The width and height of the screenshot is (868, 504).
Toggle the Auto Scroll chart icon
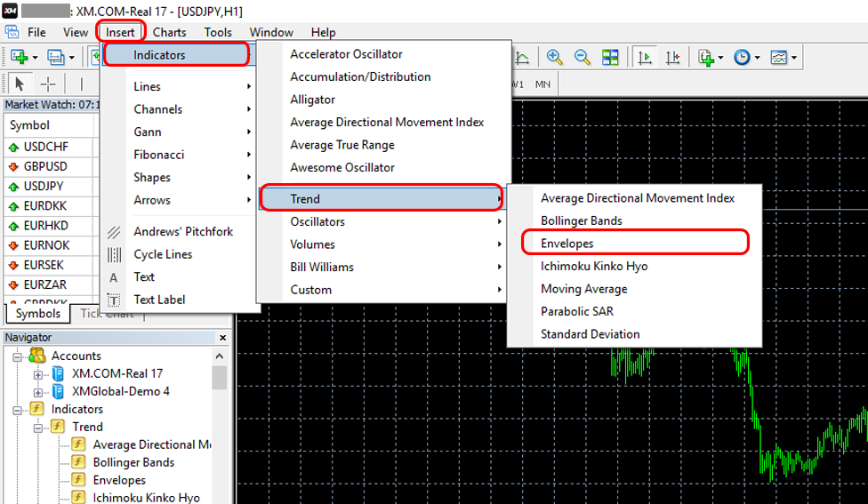click(x=645, y=57)
